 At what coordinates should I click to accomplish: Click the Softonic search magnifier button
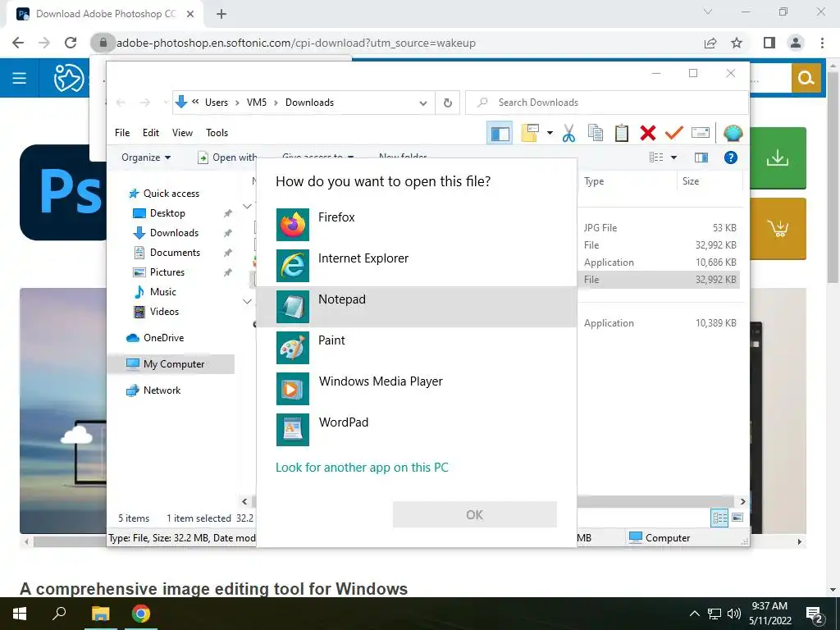(x=806, y=78)
